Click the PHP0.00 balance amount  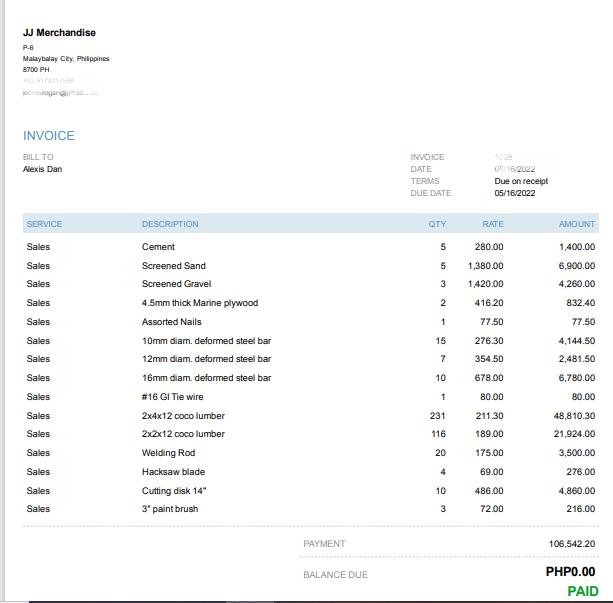570,572
